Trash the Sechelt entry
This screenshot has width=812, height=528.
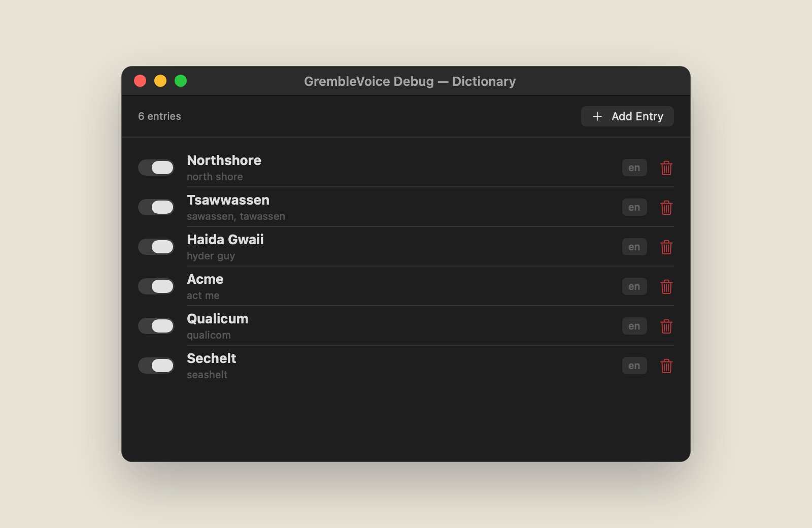(x=666, y=366)
